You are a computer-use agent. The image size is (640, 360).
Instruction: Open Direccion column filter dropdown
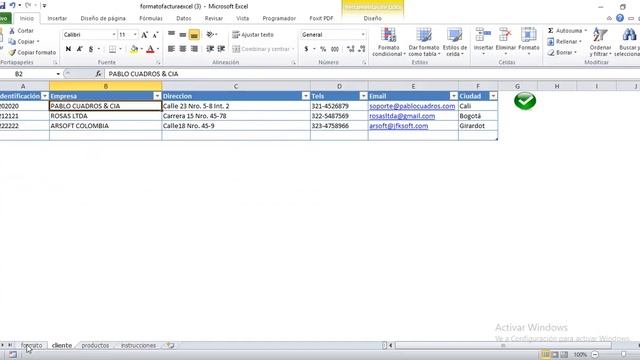point(305,96)
